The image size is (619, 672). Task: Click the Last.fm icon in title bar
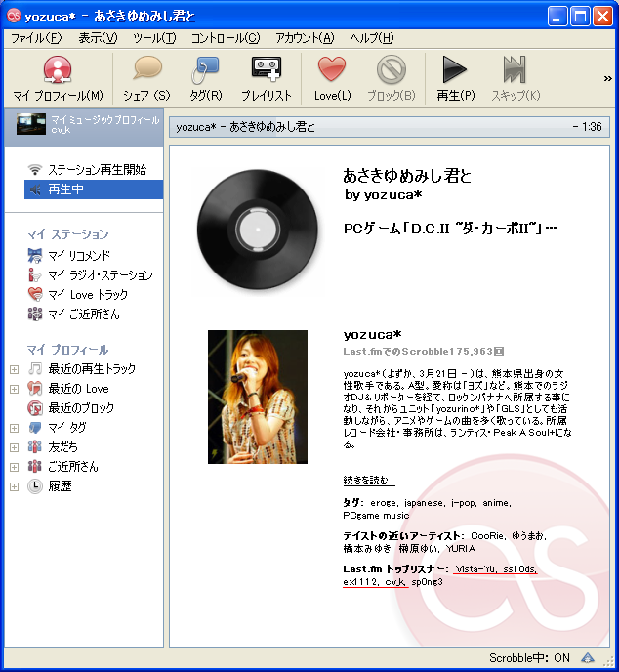coord(14,16)
